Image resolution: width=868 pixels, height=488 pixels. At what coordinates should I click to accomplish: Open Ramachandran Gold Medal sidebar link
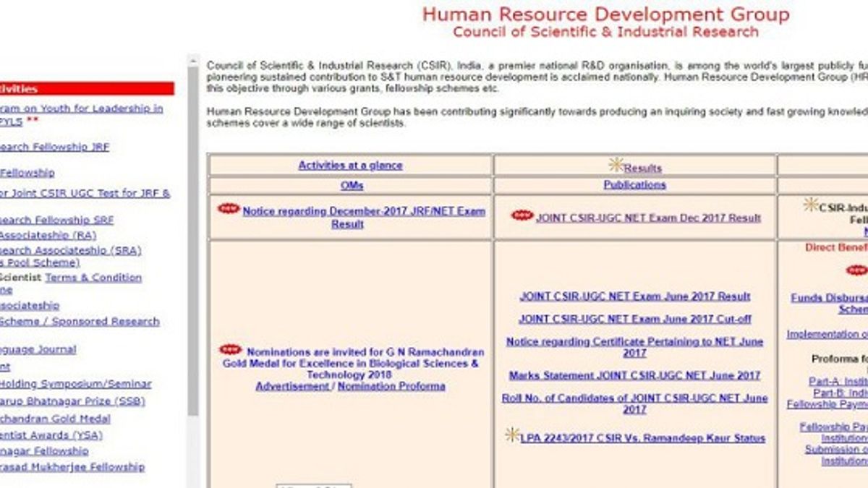[x=56, y=419]
